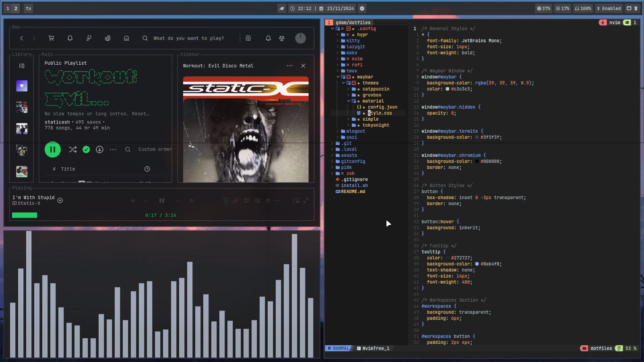
Task: Open more options in the Sidebar panel
Action: point(290,66)
